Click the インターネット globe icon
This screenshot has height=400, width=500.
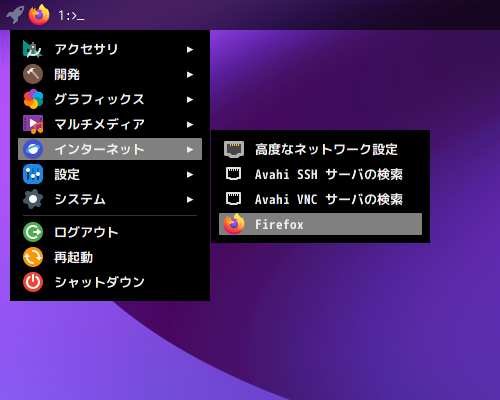(33, 149)
